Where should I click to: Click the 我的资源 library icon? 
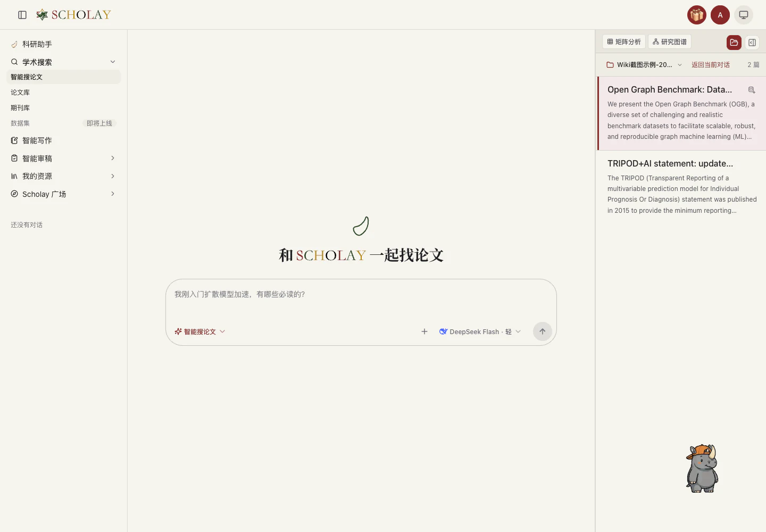(x=14, y=176)
